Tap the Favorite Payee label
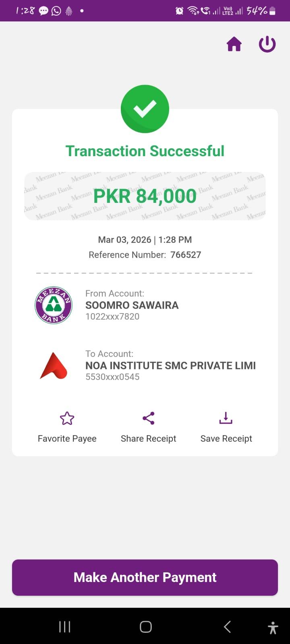This screenshot has height=644, width=290. pos(67,438)
